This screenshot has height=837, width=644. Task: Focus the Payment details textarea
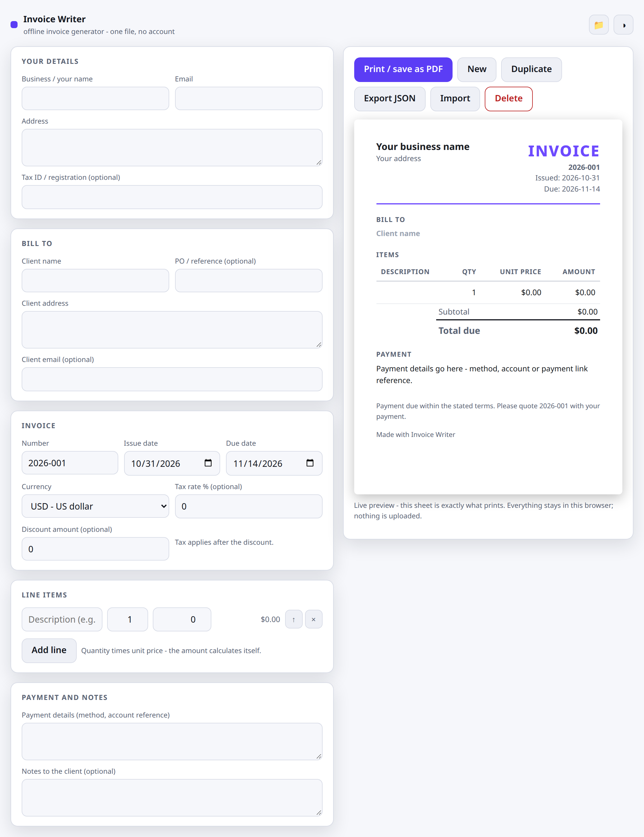coord(172,742)
